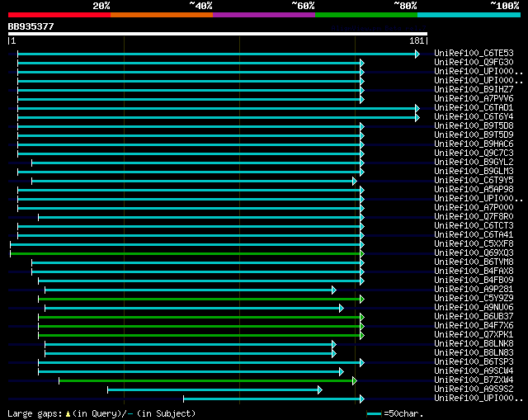The image size is (528, 420).
Task: Select the query name BB935377
Action: pos(31,26)
